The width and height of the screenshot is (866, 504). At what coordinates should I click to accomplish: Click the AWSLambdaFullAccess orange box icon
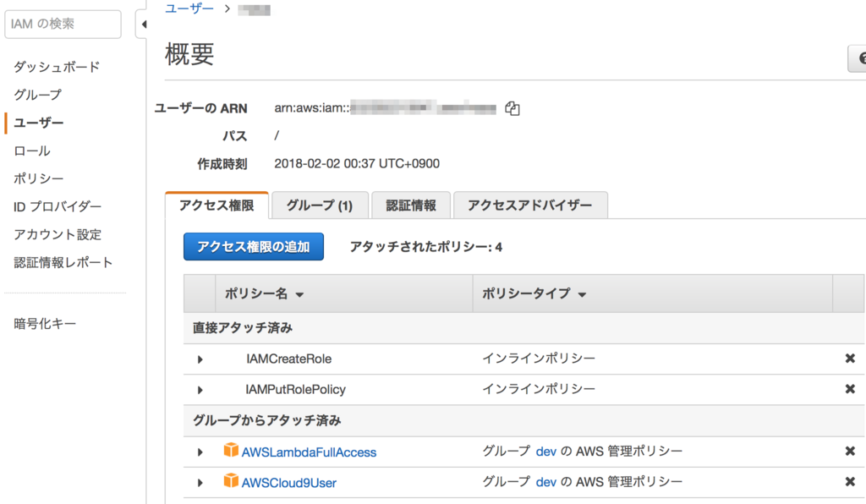[231, 451]
